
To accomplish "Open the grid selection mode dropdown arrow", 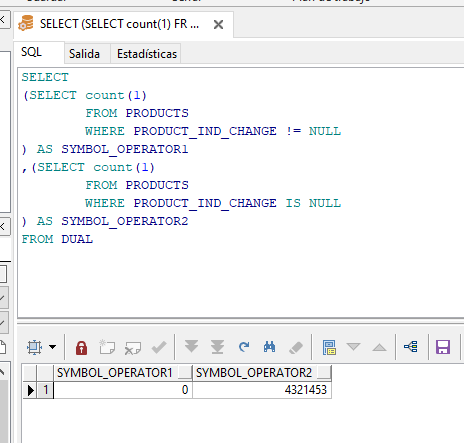I will click(x=52, y=347).
